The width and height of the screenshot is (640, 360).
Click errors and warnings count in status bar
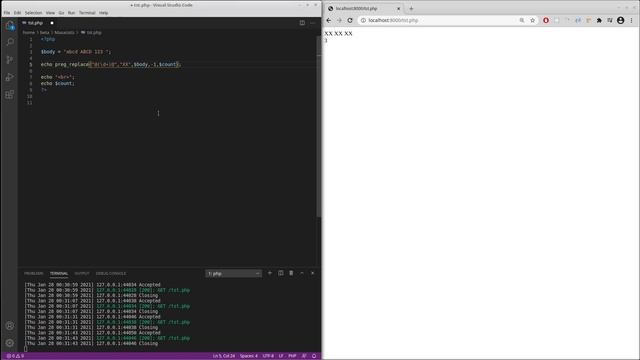(x=15, y=356)
